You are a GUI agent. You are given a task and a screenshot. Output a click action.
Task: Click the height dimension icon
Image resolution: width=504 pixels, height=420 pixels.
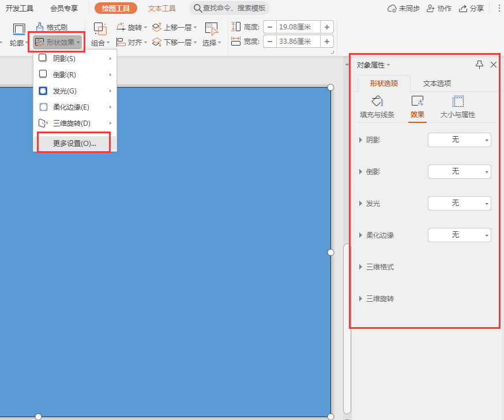point(236,27)
